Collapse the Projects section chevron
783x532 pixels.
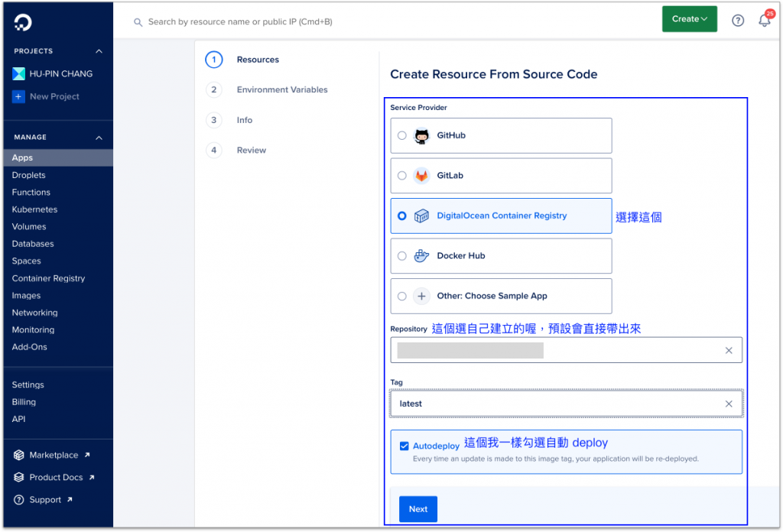(99, 51)
